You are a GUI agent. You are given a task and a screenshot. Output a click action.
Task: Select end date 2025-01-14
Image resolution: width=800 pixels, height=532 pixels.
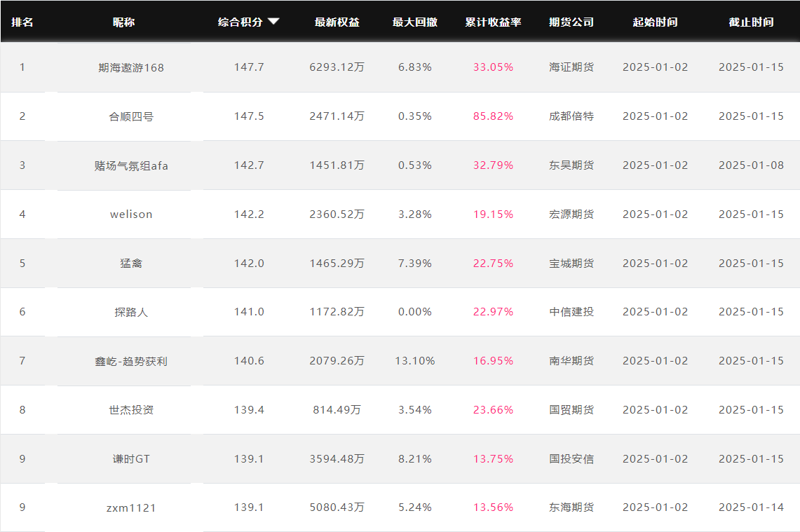[x=751, y=507]
